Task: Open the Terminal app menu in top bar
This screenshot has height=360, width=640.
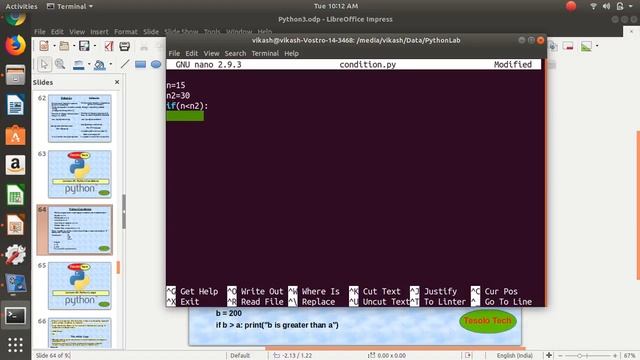Action: point(70,6)
